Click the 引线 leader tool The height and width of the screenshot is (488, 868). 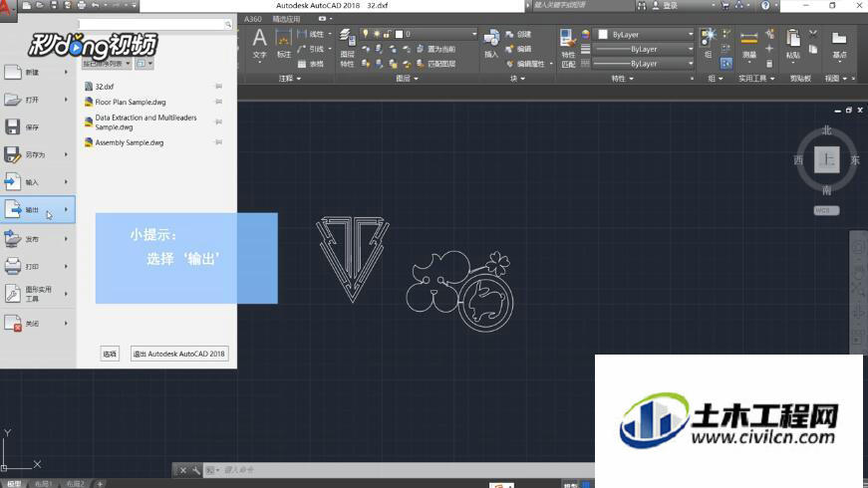point(313,49)
